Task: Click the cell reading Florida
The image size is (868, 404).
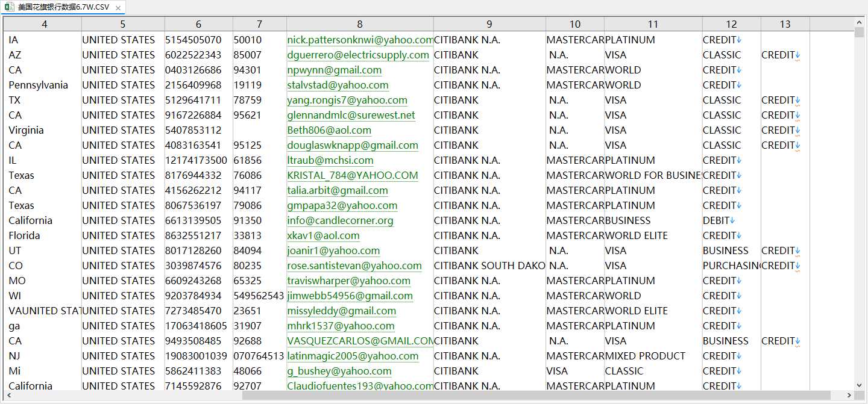Action: click(25, 235)
